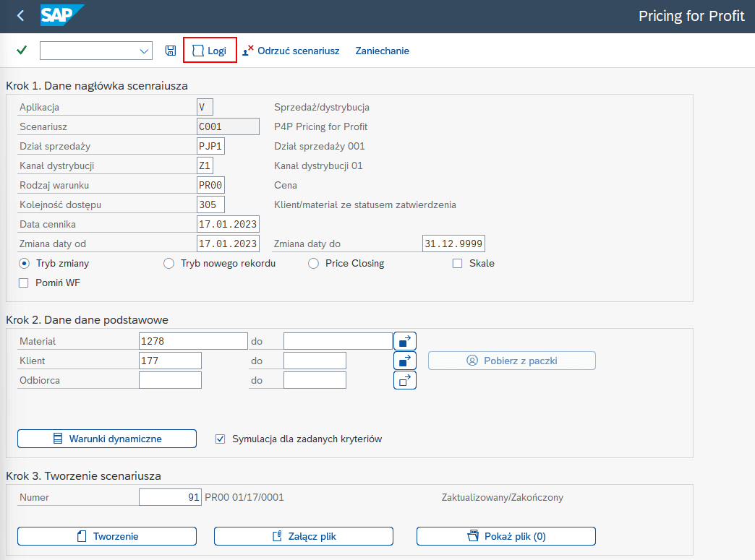Image resolution: width=755 pixels, height=560 pixels.
Task: Select the Price Closing radio button
Action: click(x=313, y=263)
